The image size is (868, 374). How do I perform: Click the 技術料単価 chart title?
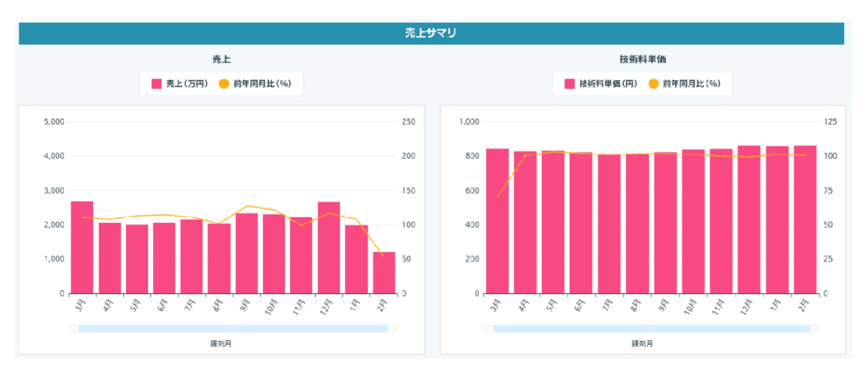(x=642, y=59)
